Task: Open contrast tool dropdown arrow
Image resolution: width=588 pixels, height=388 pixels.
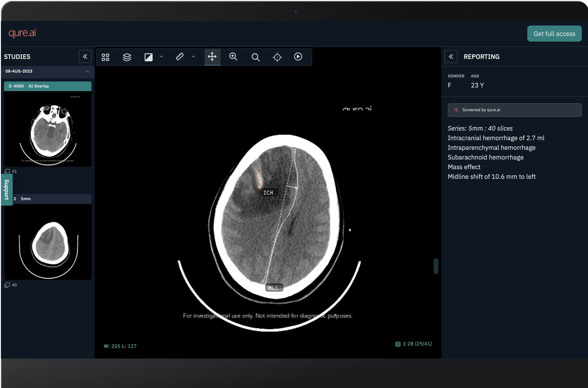Action: 161,57
